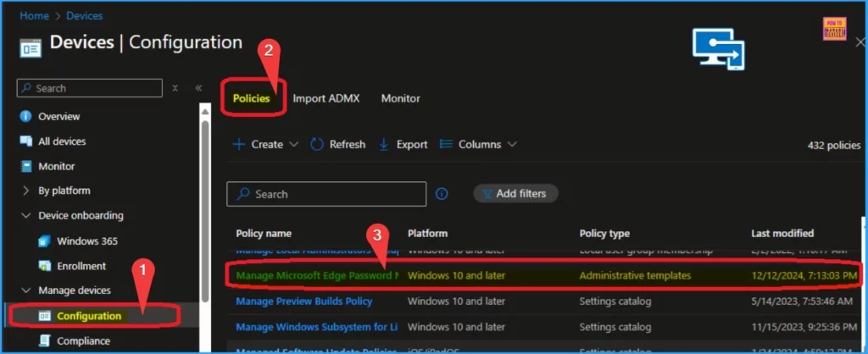The width and height of the screenshot is (868, 354).
Task: Sort by Last modified column header
Action: tap(782, 234)
